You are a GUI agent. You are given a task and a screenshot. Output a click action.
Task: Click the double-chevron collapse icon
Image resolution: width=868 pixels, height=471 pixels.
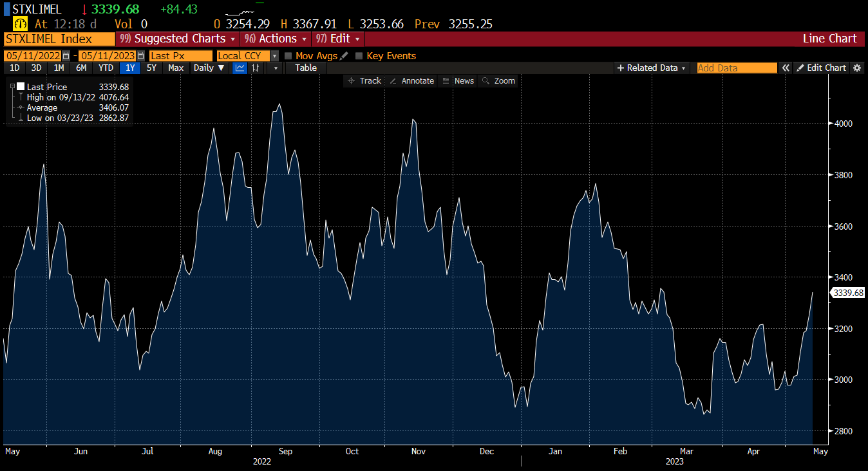786,68
